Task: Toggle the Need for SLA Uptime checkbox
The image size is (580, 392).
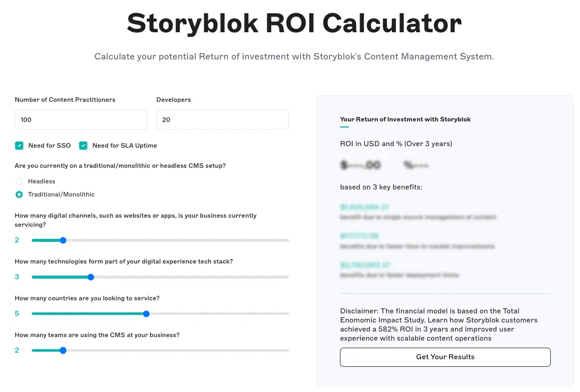Action: 83,145
